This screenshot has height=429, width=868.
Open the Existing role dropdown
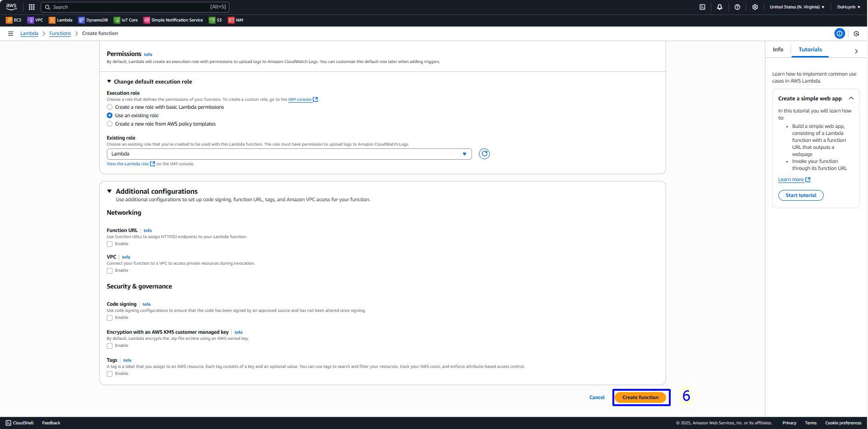289,154
